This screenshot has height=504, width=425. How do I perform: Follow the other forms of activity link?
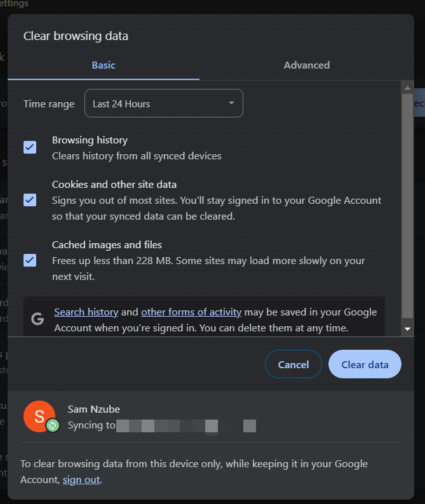coord(191,312)
